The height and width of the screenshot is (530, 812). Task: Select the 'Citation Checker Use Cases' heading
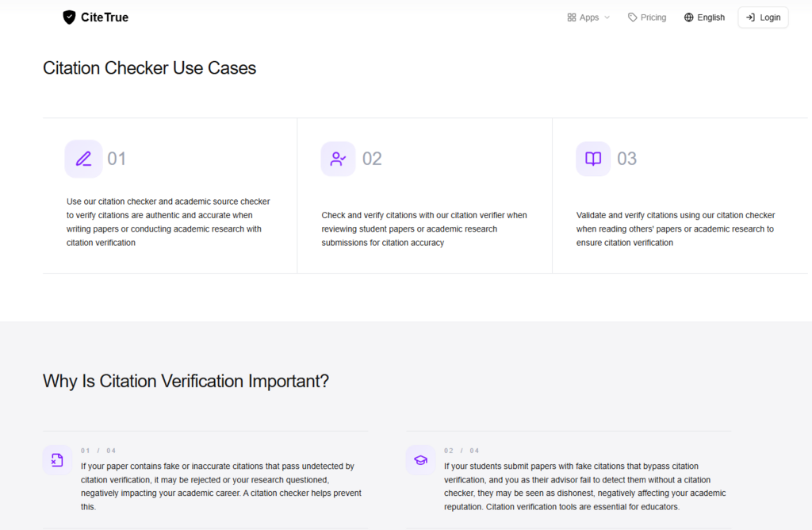pyautogui.click(x=149, y=68)
